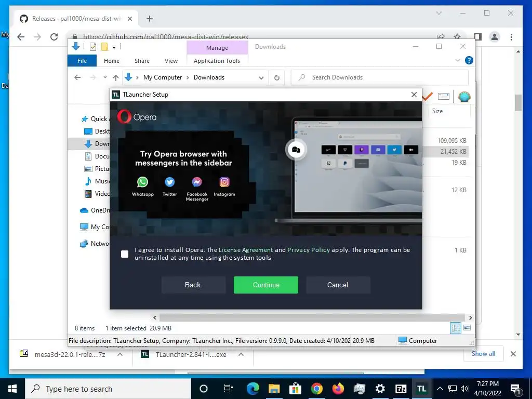Select Quick access in the navigation pane
Screen dimensions: 532x399
tap(95, 119)
